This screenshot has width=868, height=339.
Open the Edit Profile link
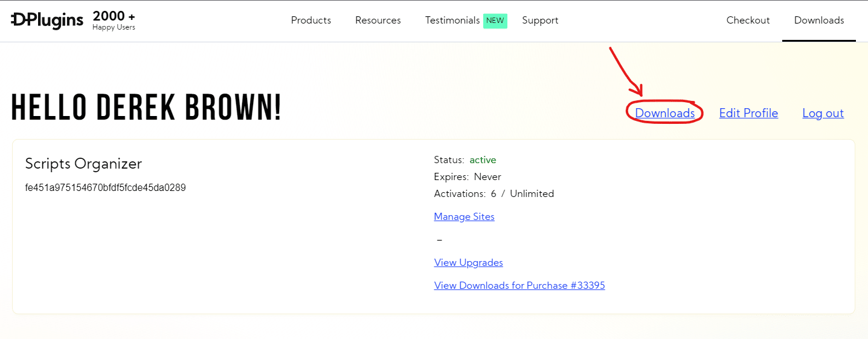click(x=748, y=113)
